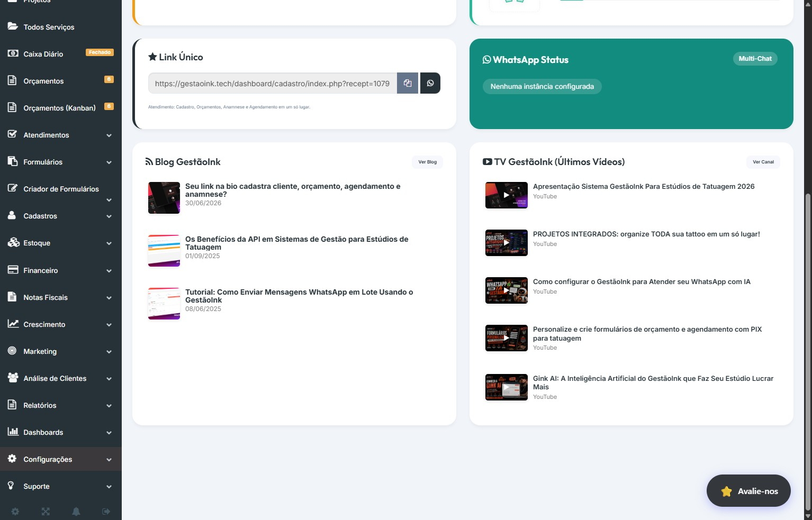Open settings gear icon at the sidebar bottom
This screenshot has height=520, width=812.
[15, 512]
